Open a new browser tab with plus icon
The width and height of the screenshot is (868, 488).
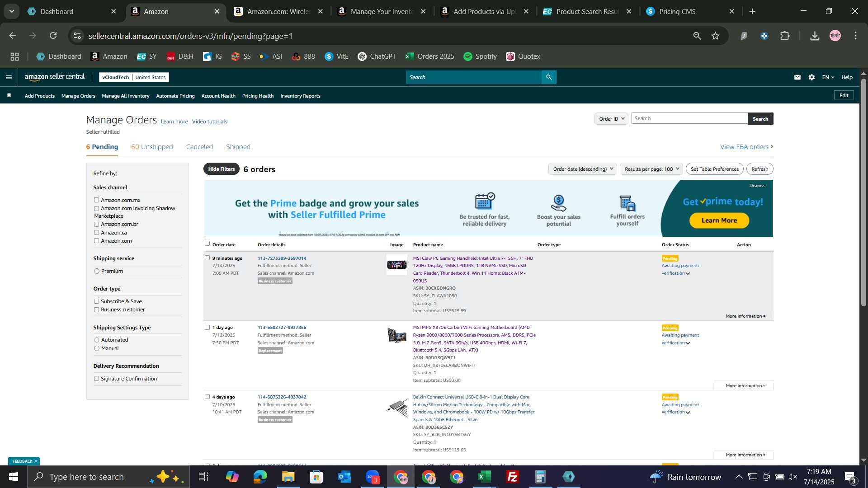pos(752,11)
